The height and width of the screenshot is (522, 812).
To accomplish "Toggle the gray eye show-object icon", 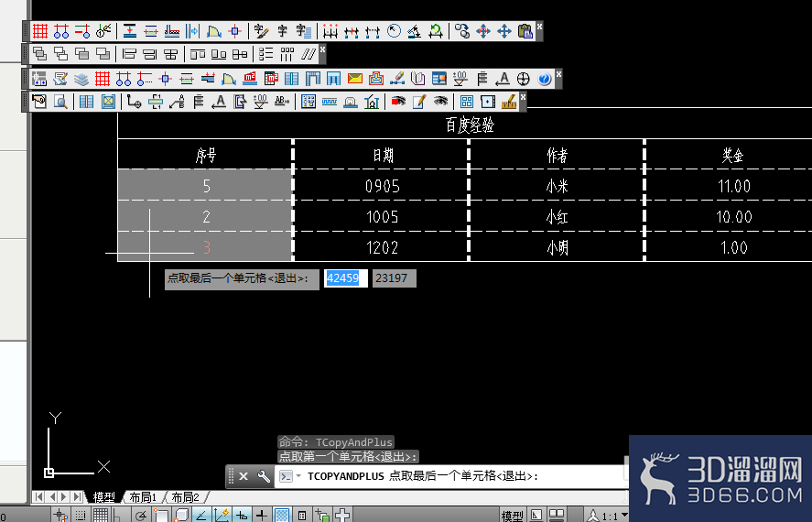I will (x=440, y=102).
